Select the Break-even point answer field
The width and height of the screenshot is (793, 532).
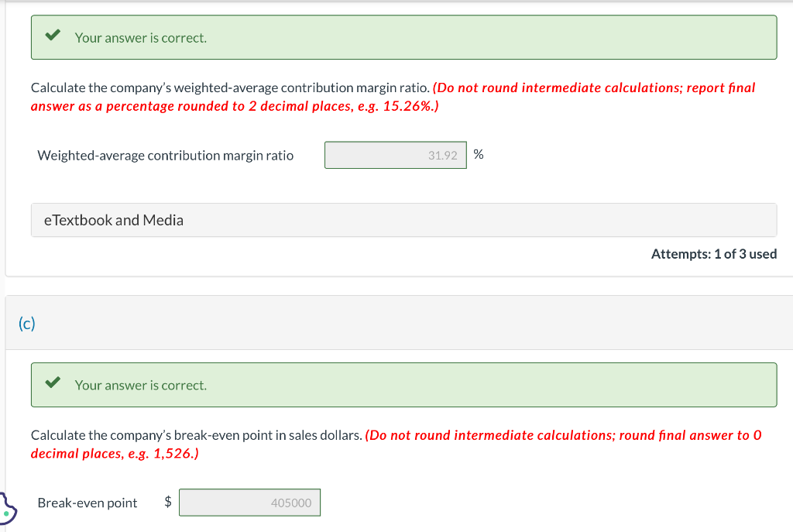(249, 503)
